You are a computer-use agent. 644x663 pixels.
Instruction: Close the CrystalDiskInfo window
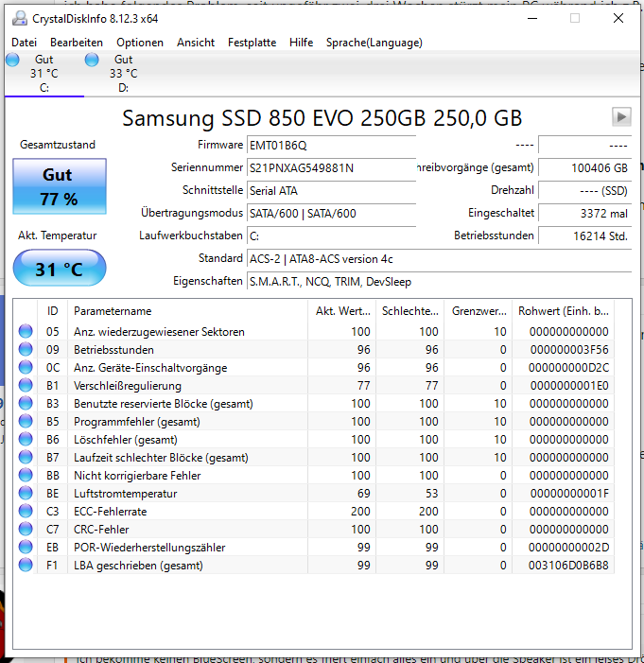(x=618, y=19)
